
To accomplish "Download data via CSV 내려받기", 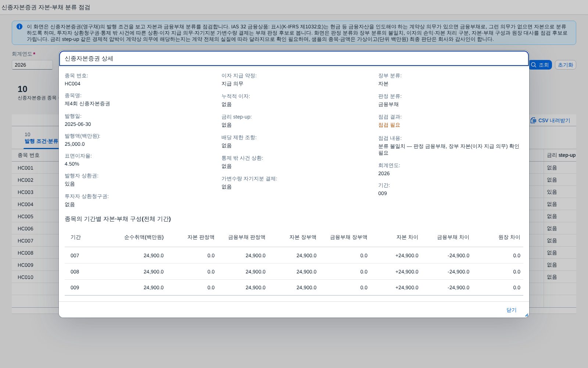I will pyautogui.click(x=550, y=120).
